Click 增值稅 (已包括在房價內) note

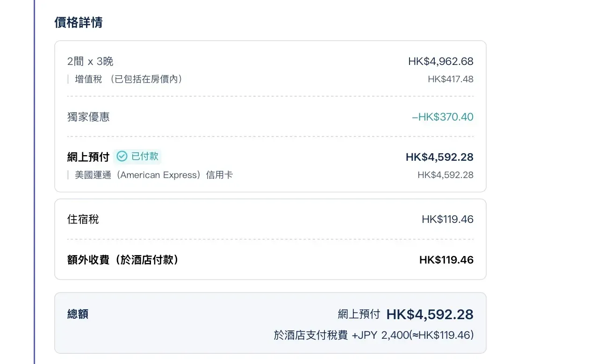(129, 79)
